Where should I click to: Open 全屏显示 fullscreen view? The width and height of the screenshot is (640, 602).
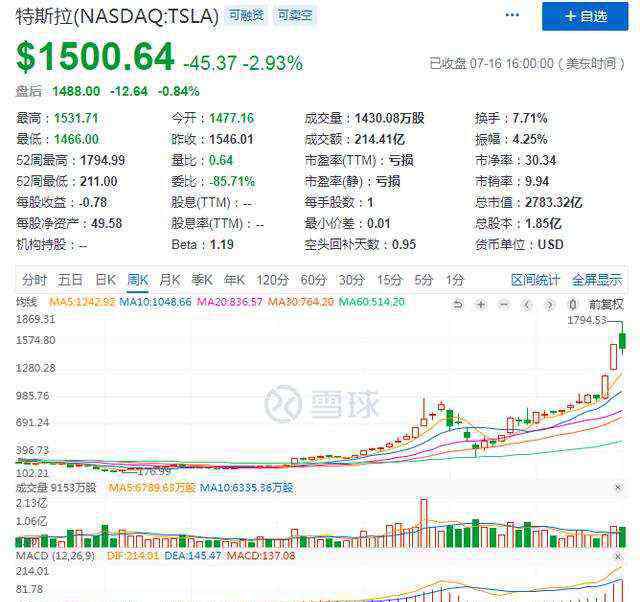[597, 280]
